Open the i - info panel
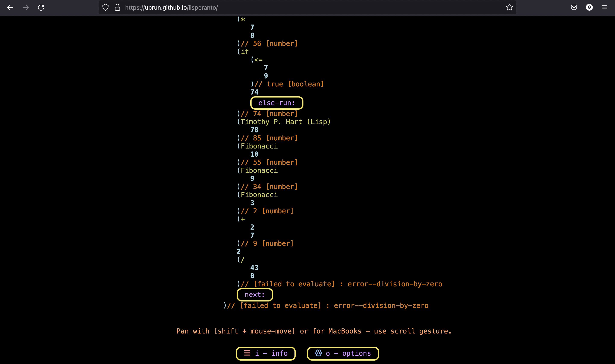 coord(265,354)
